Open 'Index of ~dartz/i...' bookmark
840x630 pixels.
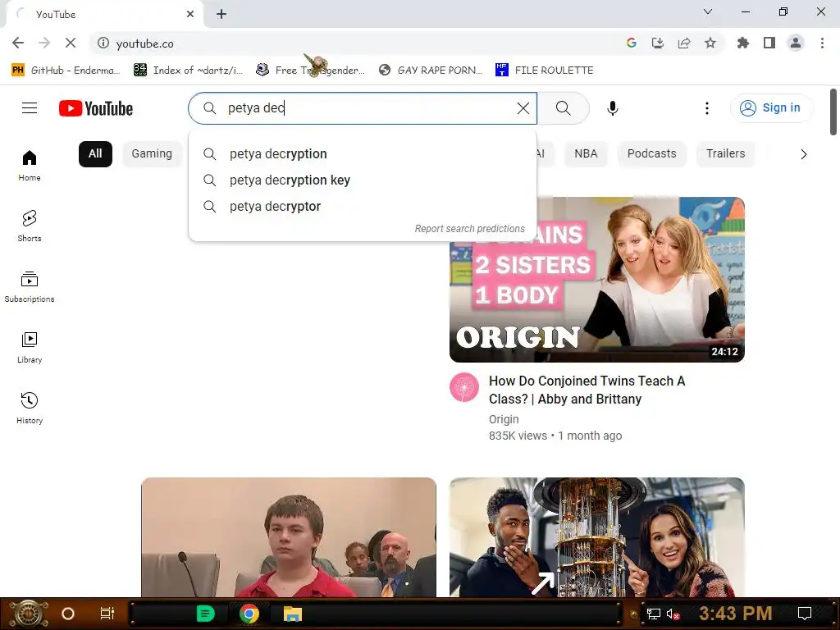[x=188, y=71]
